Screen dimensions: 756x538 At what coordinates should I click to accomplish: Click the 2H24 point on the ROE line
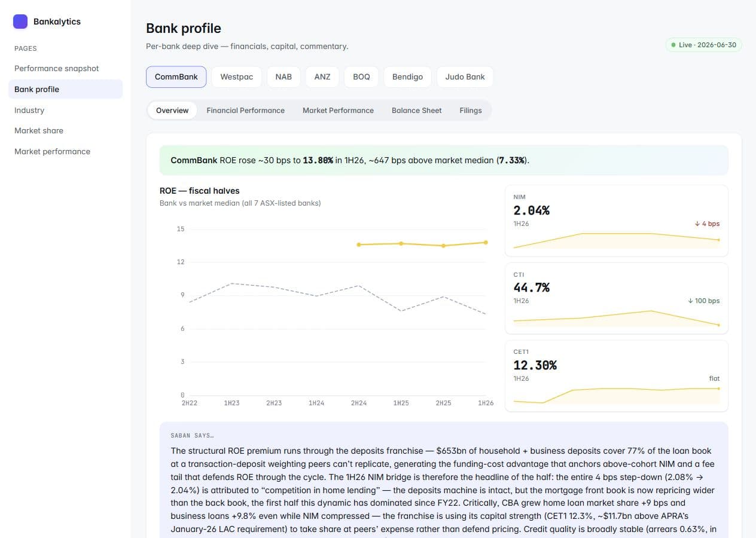(359, 244)
